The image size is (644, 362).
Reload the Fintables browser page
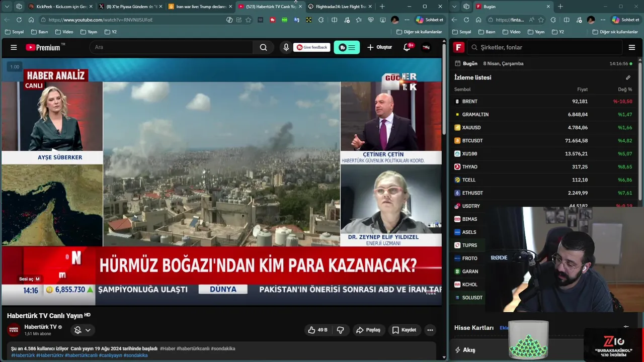(x=466, y=20)
